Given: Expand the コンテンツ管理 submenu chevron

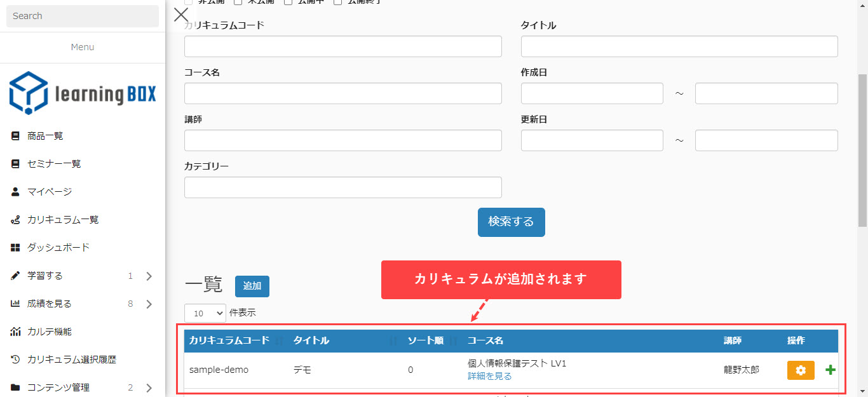Looking at the screenshot, I should [x=149, y=387].
